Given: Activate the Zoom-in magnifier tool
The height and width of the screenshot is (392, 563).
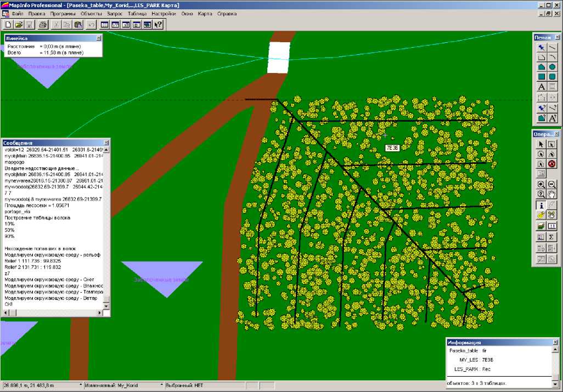Looking at the screenshot, I should (541, 185).
